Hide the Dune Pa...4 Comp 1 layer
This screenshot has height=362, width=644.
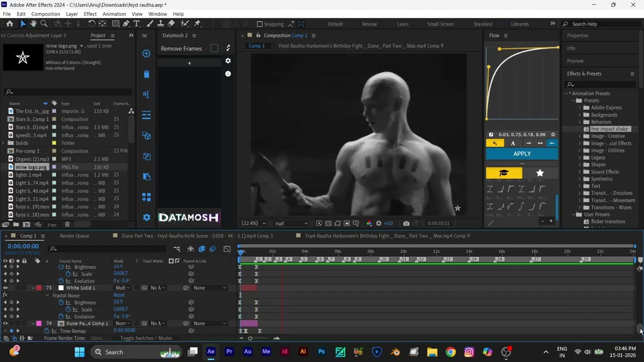(x=6, y=323)
